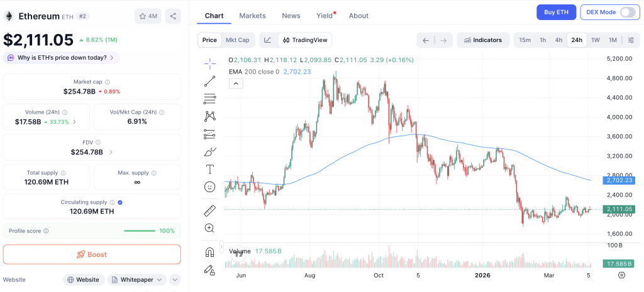Select the text annotation tool

210,170
